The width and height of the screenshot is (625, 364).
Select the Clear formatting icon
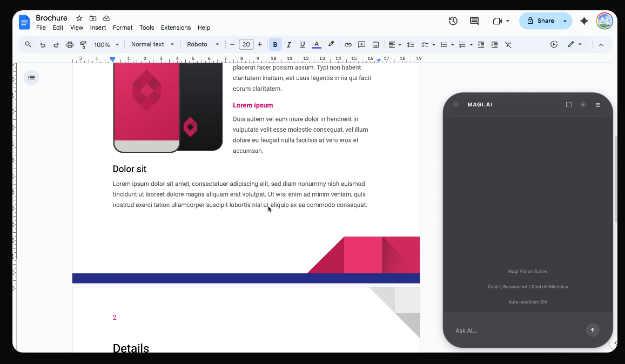click(508, 44)
